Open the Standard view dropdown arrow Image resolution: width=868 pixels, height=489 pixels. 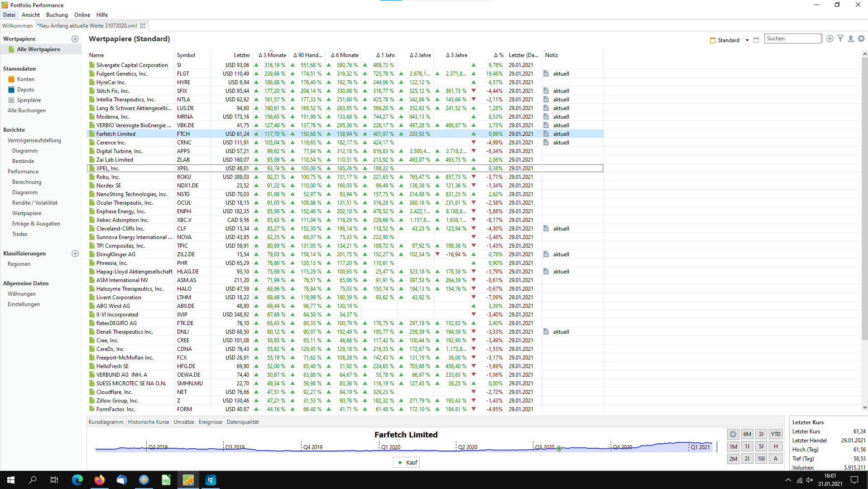pos(747,40)
